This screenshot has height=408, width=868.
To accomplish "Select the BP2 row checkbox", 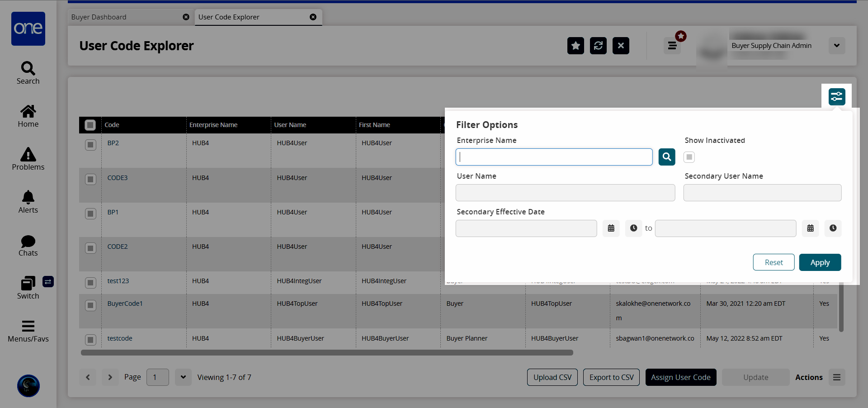I will (x=90, y=145).
